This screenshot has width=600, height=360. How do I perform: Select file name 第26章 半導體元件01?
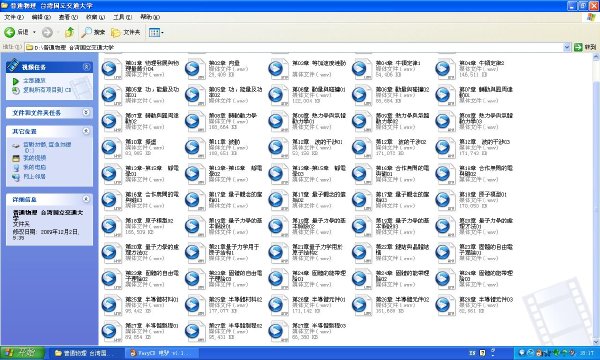[x=319, y=300]
